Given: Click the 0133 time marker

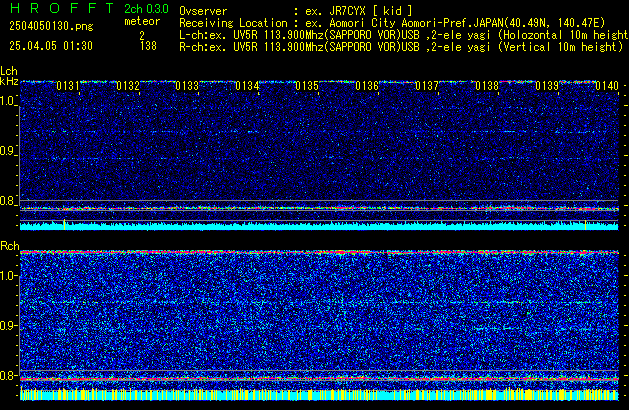Looking at the screenshot, I should tap(187, 86).
